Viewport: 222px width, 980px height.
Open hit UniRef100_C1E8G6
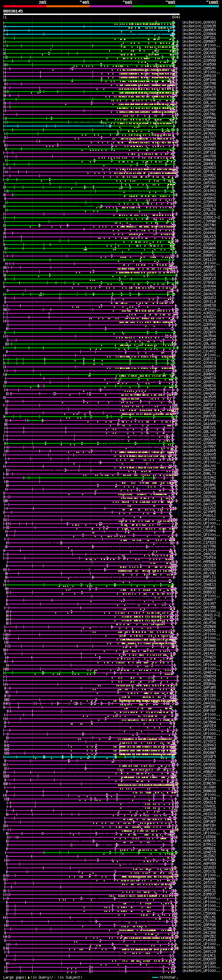click(199, 836)
